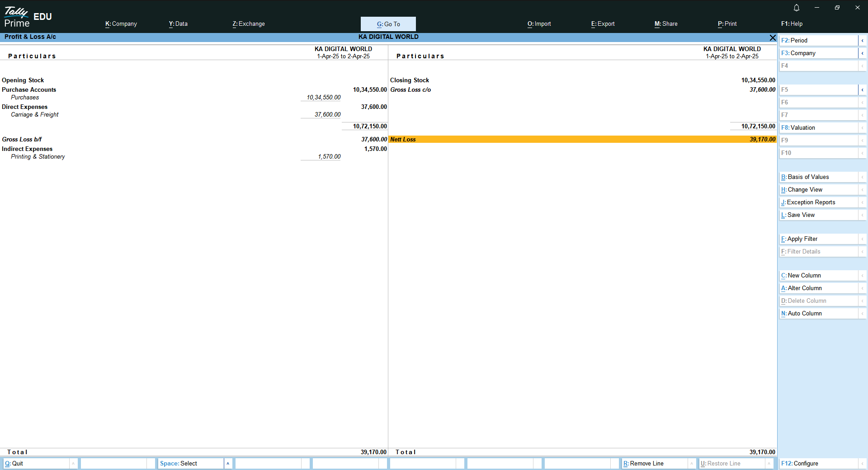Expand the arrow beside Q: Quit
The width and height of the screenshot is (868, 470).
[73, 464]
